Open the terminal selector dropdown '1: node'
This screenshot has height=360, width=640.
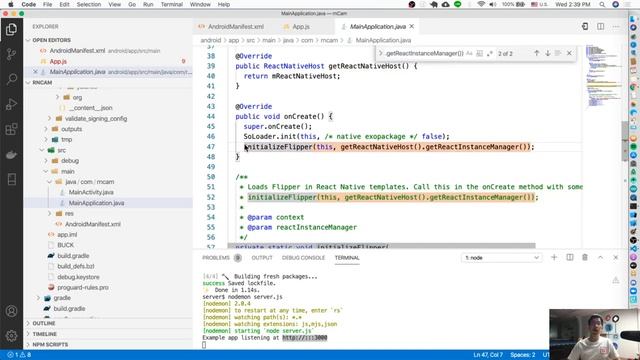502,258
